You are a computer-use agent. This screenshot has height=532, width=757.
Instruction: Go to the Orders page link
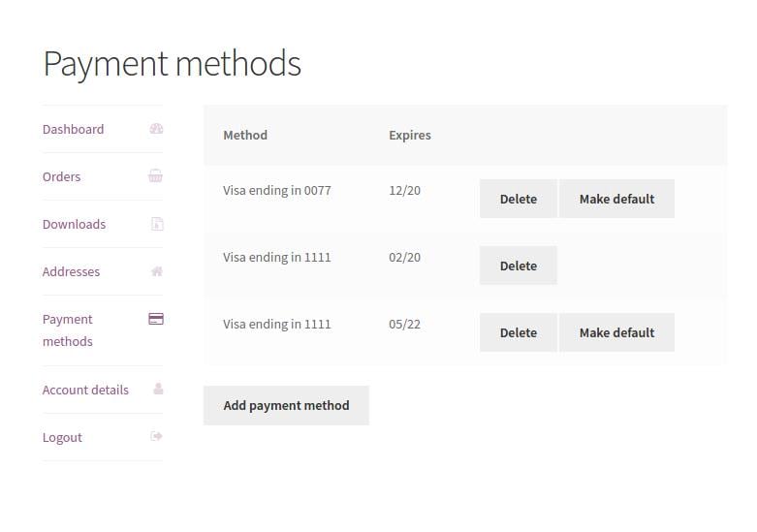(61, 176)
